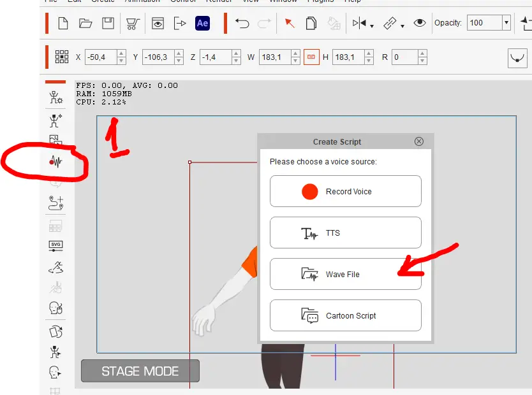The image size is (532, 395).
Task: Click the New Project file icon
Action: (x=63, y=24)
